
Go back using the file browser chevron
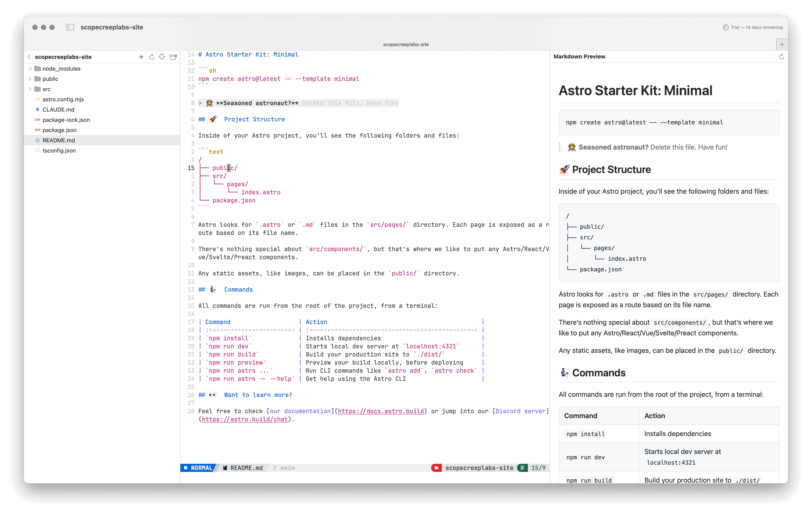29,57
